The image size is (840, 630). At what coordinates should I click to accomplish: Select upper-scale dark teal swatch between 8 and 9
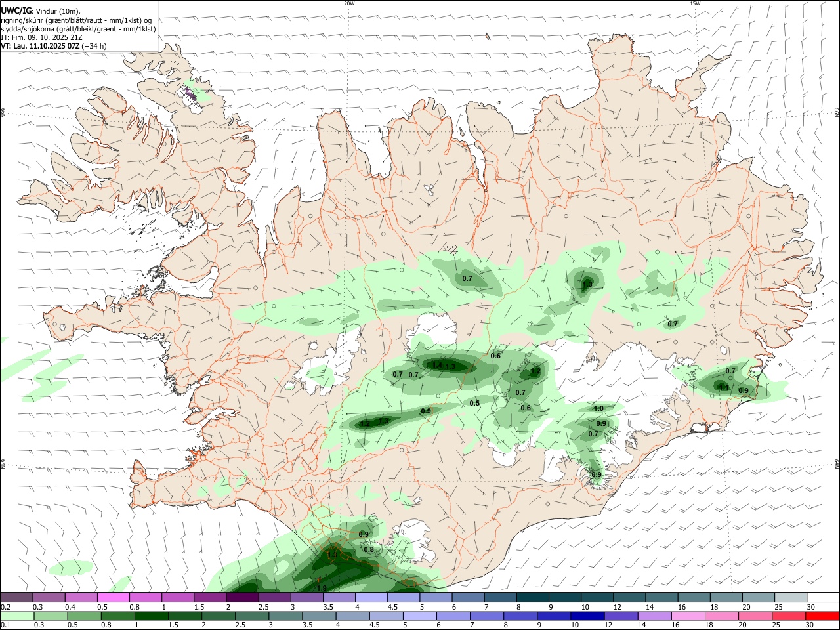[x=532, y=597]
